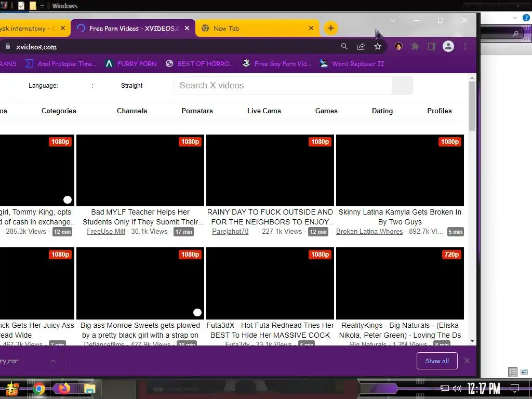The image size is (532, 399).
Task: Open the 'Word Replacer II' bookmark
Action: point(352,63)
